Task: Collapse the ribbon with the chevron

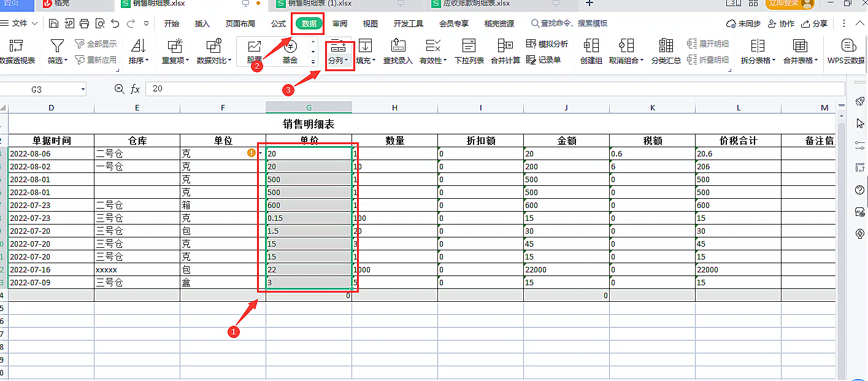Action: pos(861,24)
